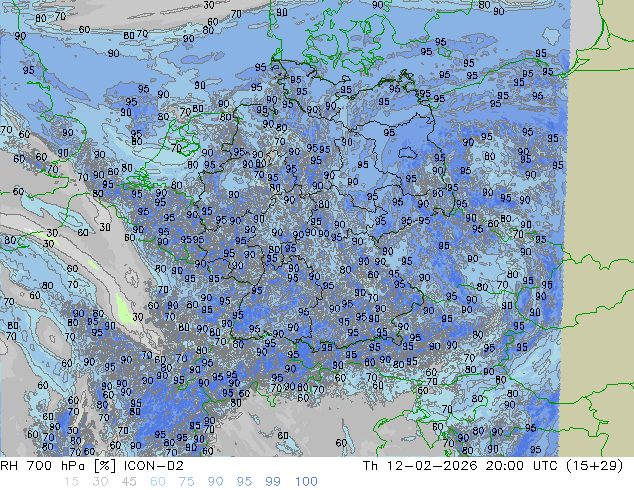Click the 'ICON-D2' model name
634x490 pixels.
[x=154, y=466]
